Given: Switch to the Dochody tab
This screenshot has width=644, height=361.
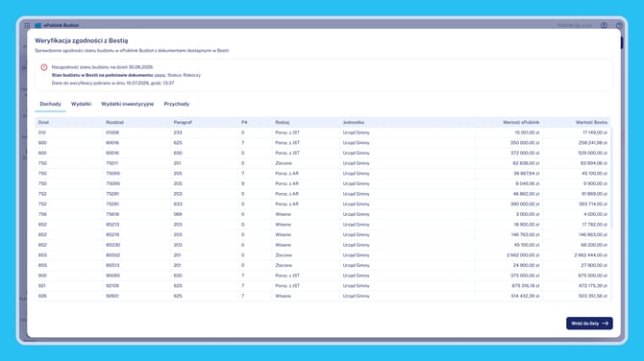Looking at the screenshot, I should (x=50, y=104).
